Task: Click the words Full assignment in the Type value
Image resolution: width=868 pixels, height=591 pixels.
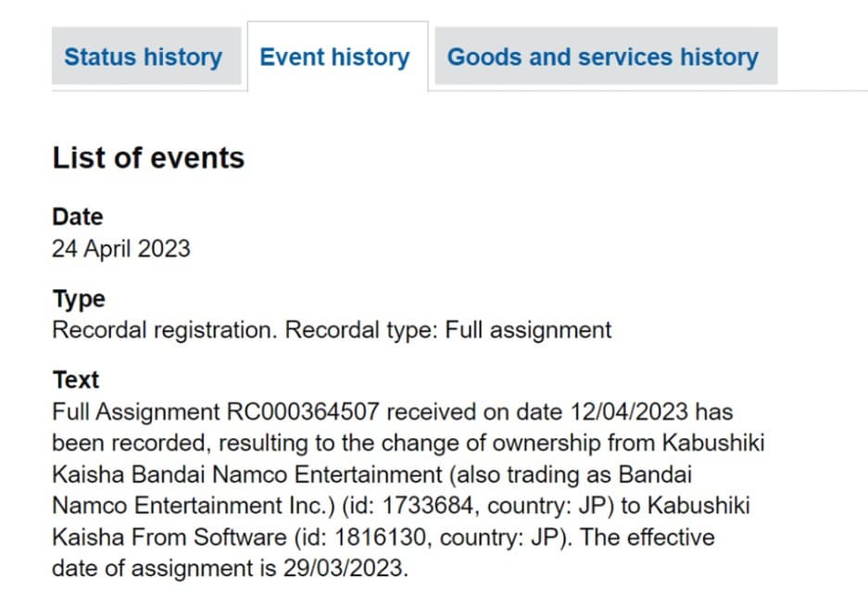Action: coord(528,330)
